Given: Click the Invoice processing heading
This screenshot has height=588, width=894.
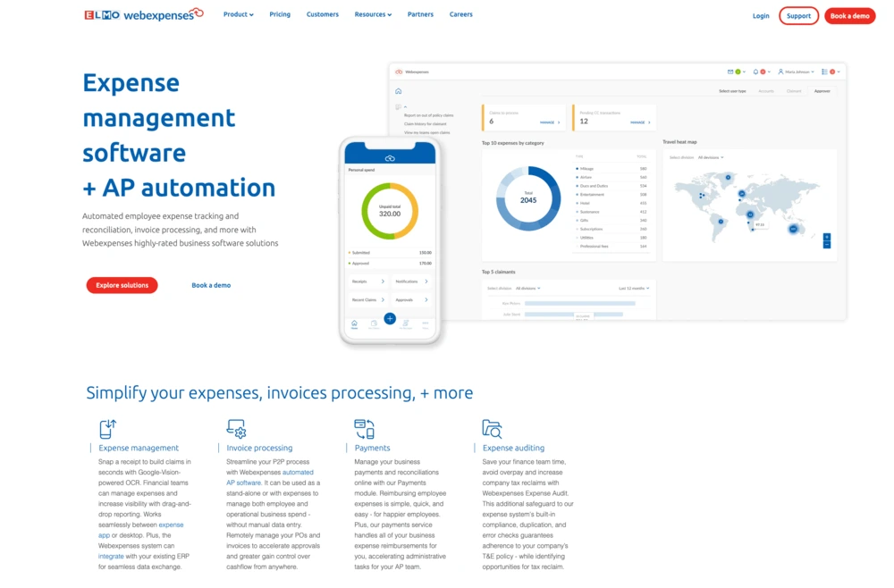Looking at the screenshot, I should 259,448.
